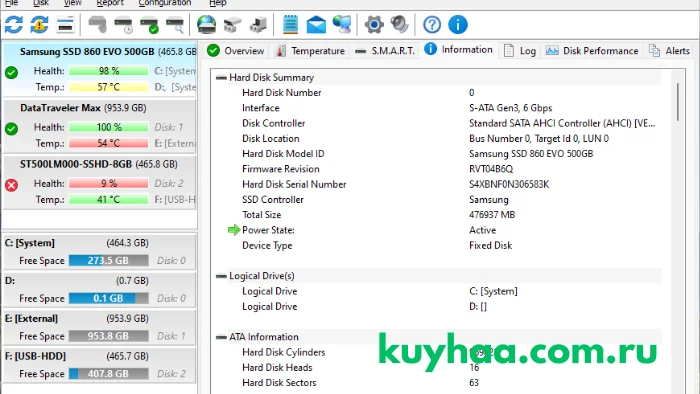Click the blue Refresh arrows toolbar icon
This screenshot has height=394, width=700.
pos(14,25)
